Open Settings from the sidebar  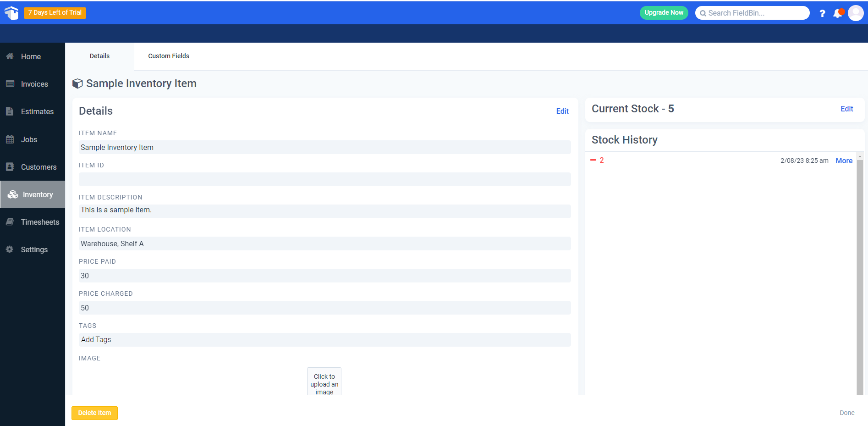[33, 249]
